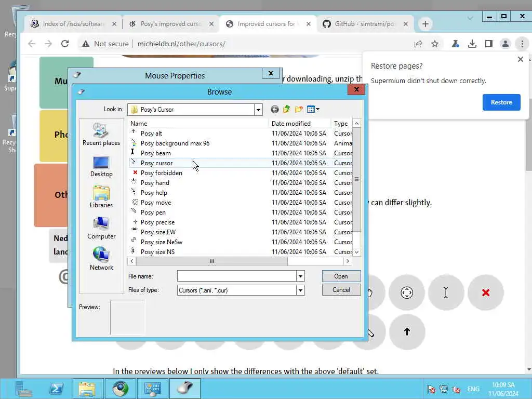Open Network in the Browse sidebar
The width and height of the screenshot is (532, 399).
pos(101,260)
